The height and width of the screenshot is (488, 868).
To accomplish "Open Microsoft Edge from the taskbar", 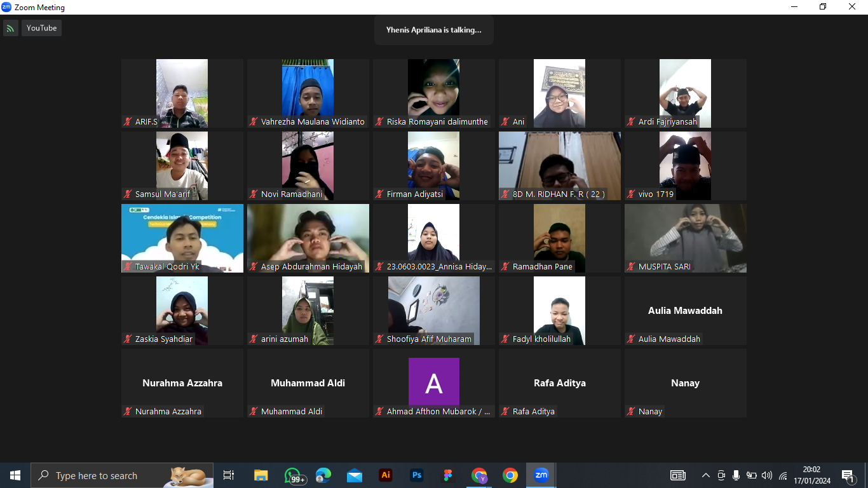I will pyautogui.click(x=323, y=475).
